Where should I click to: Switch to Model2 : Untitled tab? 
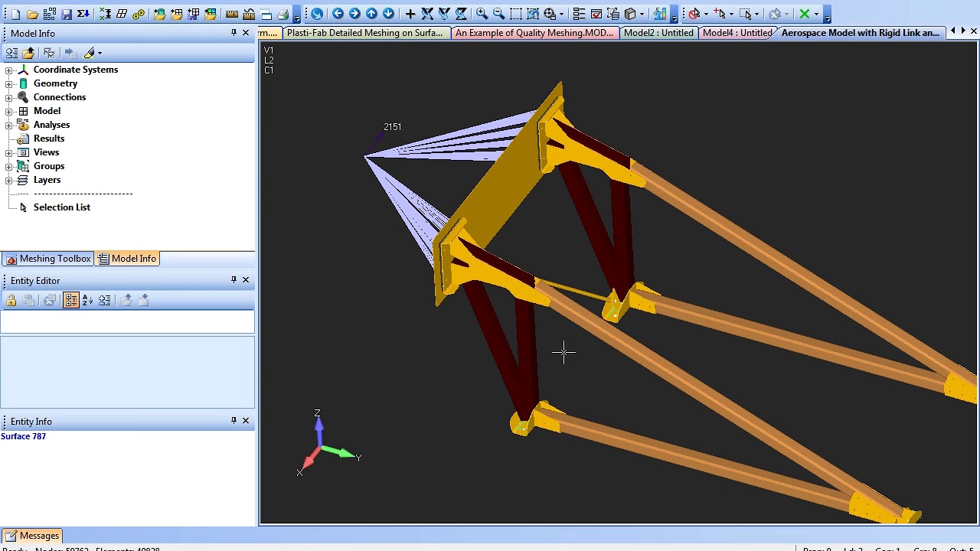(x=658, y=33)
